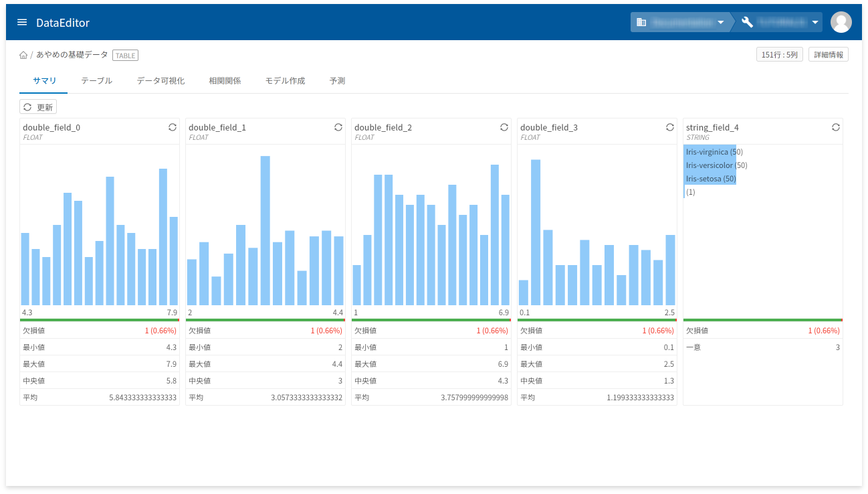Image resolution: width=868 pixels, height=494 pixels.
Task: Click the wrench project icon
Action: coord(747,22)
